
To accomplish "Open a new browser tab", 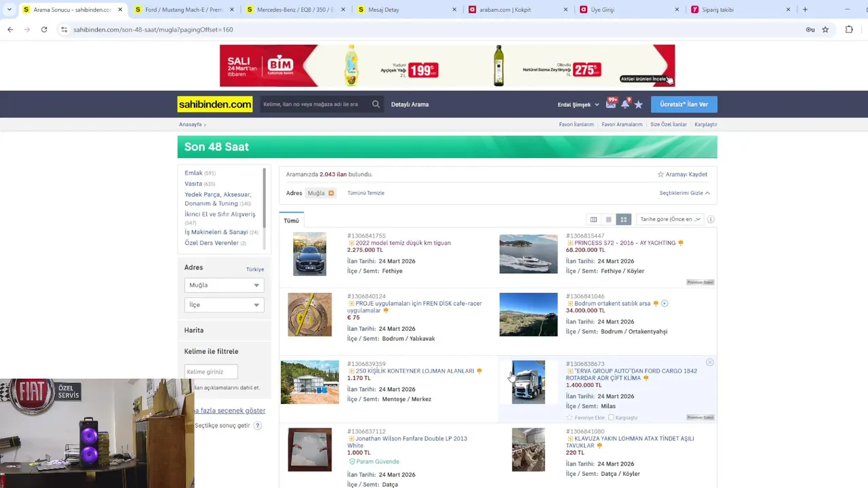I will click(x=805, y=9).
